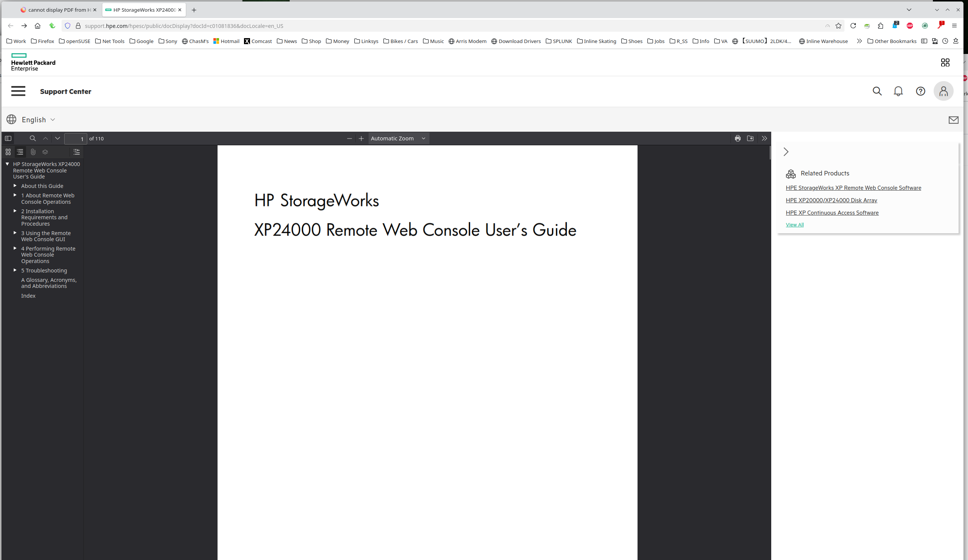Go to previous PDF page
Image resolution: width=968 pixels, height=560 pixels.
(45, 138)
